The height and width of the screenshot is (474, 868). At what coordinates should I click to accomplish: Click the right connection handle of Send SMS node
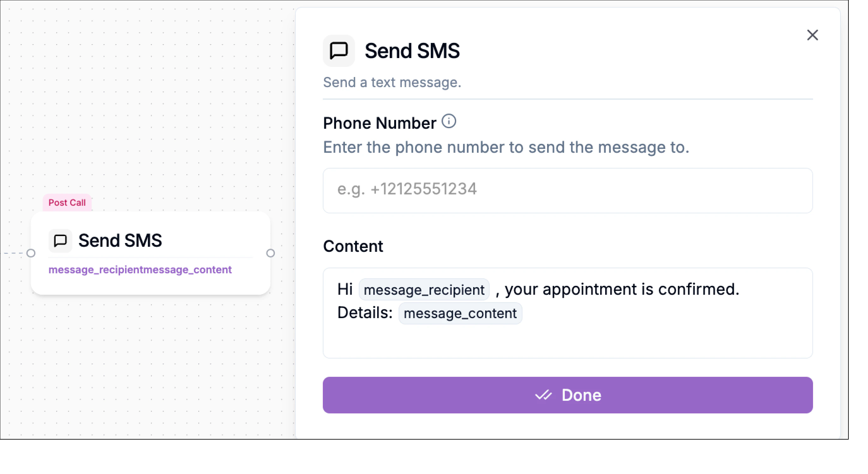[x=271, y=253]
